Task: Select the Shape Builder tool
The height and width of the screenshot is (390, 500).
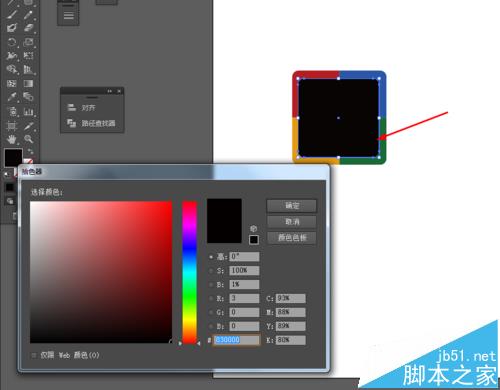Action: click(x=12, y=69)
